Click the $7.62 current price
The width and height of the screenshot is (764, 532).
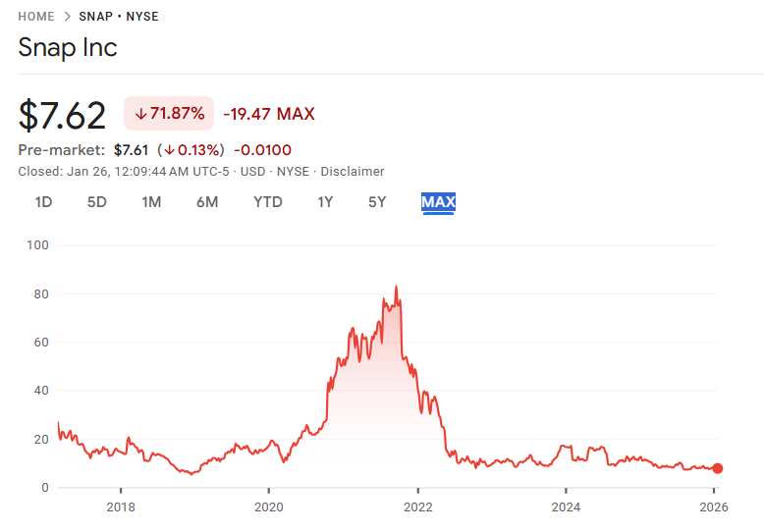point(62,115)
